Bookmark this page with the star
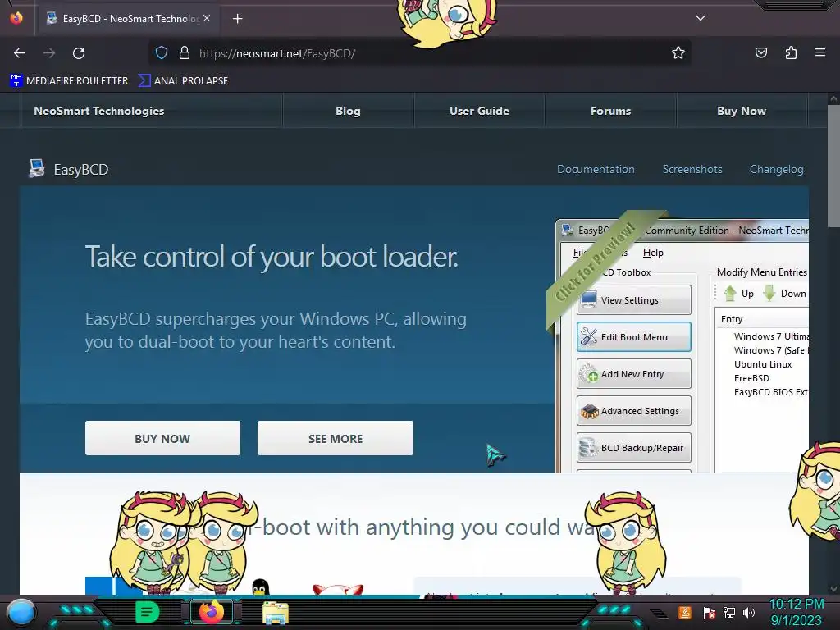 [x=678, y=52]
